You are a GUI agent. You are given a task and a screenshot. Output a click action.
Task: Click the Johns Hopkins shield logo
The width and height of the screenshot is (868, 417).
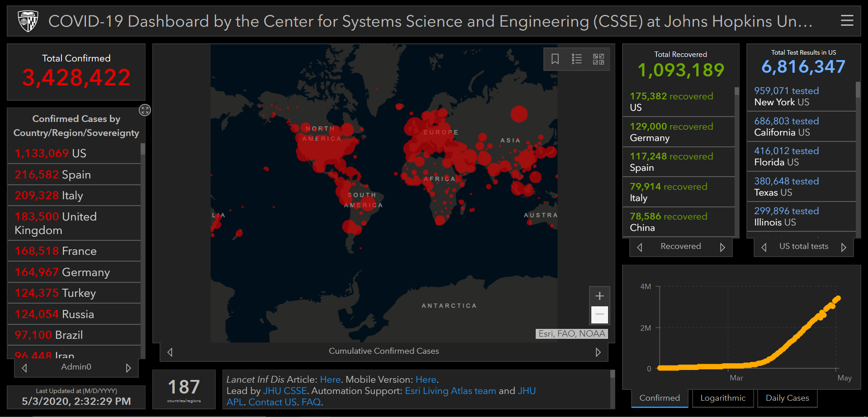[x=28, y=21]
